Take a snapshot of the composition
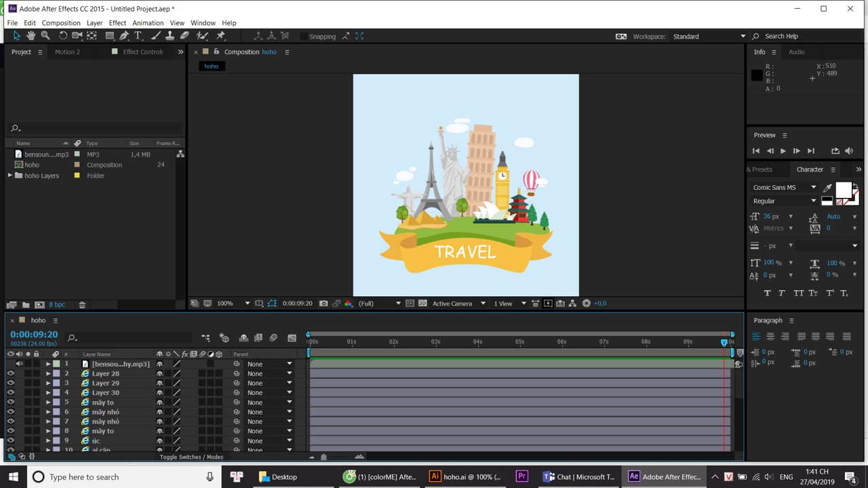The image size is (868, 488). click(323, 304)
